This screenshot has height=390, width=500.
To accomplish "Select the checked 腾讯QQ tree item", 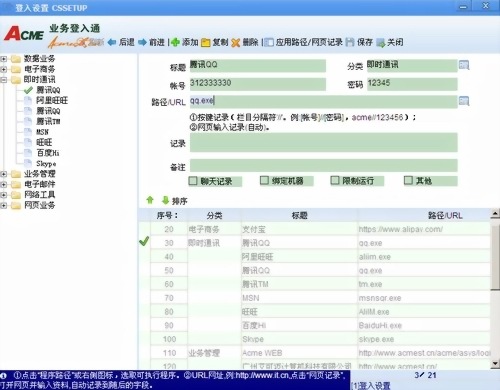I will [x=48, y=90].
